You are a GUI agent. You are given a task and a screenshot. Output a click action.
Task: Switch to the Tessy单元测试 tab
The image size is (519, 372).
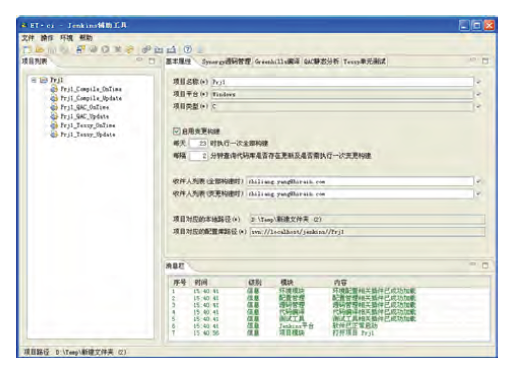[x=365, y=61]
